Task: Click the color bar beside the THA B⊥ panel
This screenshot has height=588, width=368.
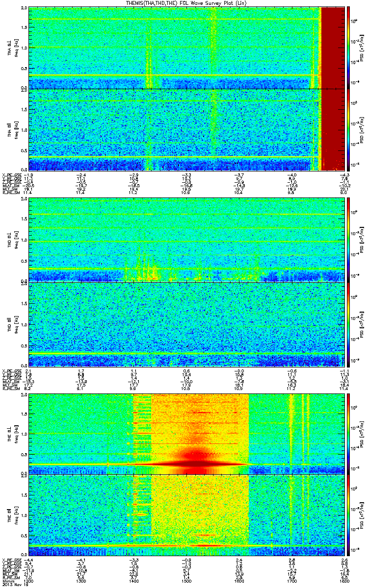Action: pos(349,47)
